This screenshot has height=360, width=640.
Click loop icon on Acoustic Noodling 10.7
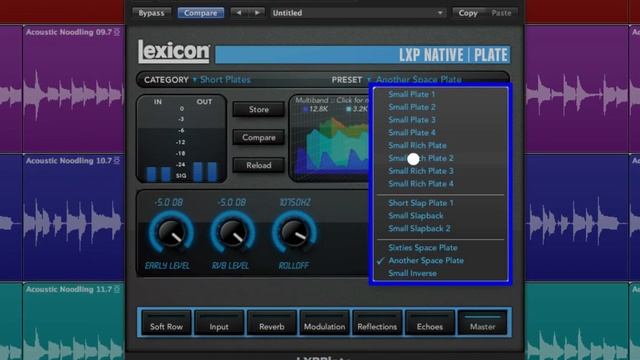point(117,161)
